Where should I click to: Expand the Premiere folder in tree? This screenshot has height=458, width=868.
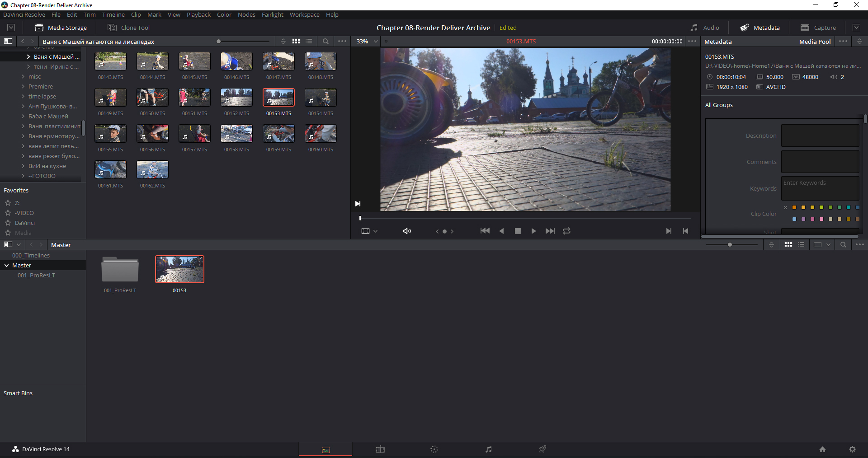pos(23,86)
